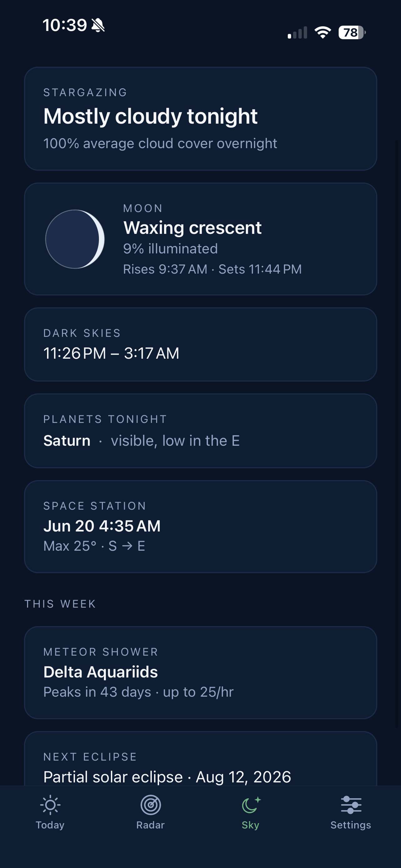Tap the Saturn planets tonight card
Viewport: 401px width, 868px height.
(200, 431)
